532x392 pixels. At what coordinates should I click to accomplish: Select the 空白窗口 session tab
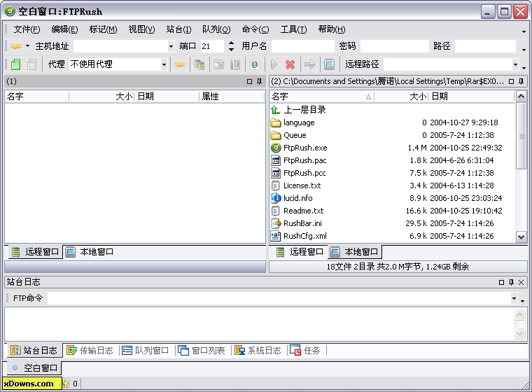34,368
